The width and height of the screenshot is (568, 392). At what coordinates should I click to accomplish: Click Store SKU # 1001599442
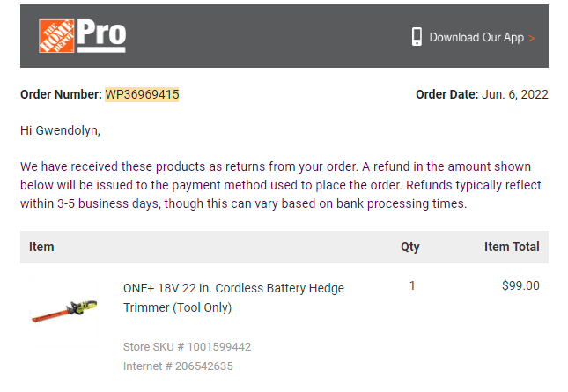tap(187, 347)
